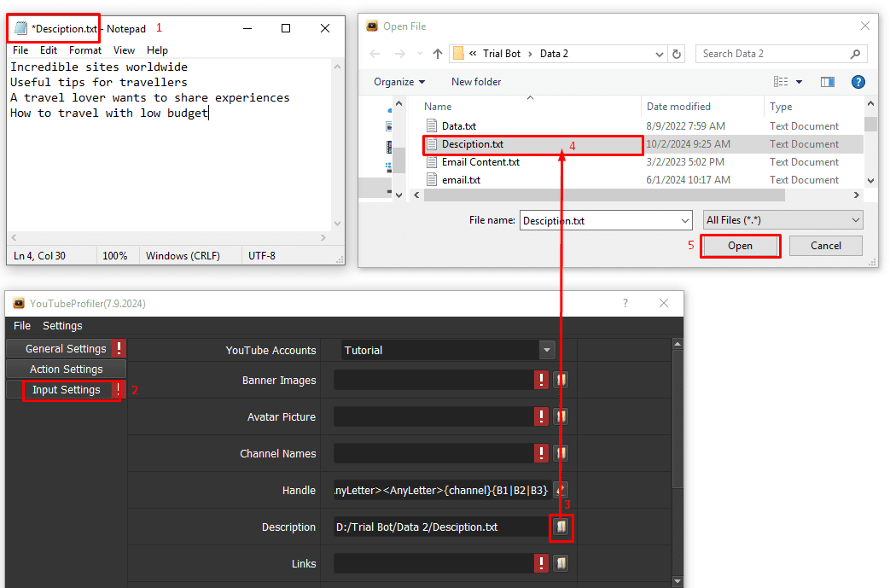Open Notepad Help menu
Image resolution: width=890 pixels, height=588 pixels.
click(157, 50)
